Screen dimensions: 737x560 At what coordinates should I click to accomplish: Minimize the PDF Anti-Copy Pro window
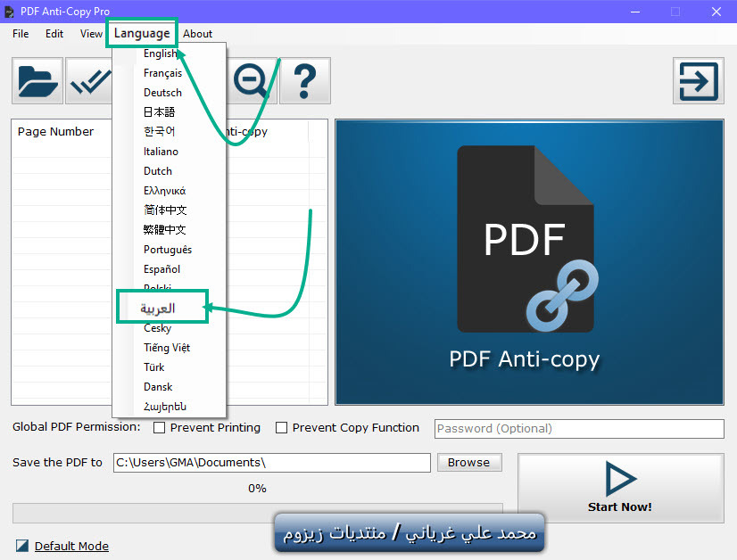tap(635, 12)
